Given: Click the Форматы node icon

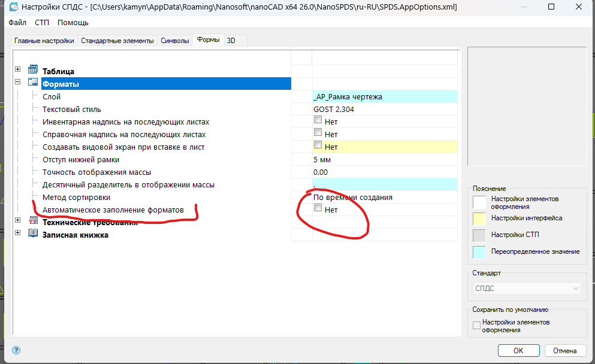Looking at the screenshot, I should pos(33,84).
